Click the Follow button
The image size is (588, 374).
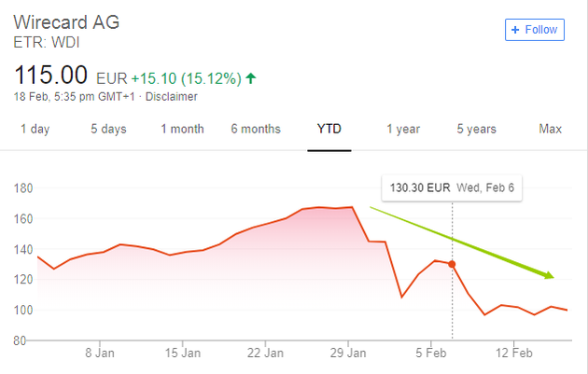535,30
